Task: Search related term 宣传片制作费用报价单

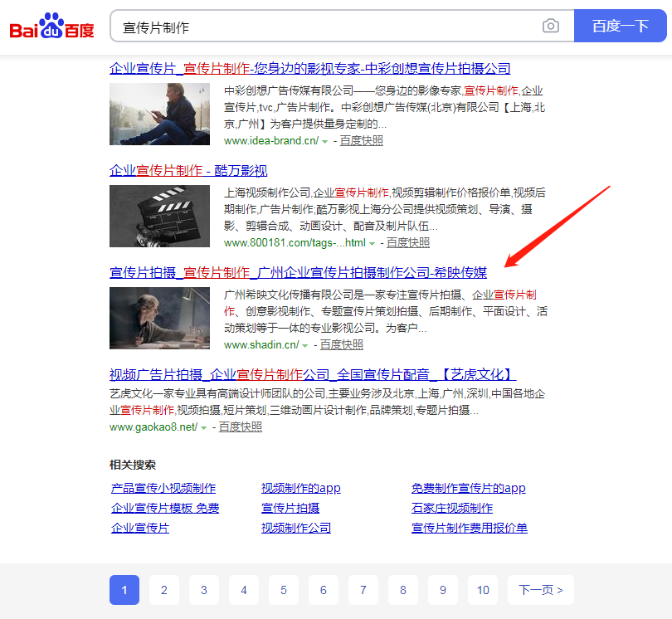Action: 470,528
